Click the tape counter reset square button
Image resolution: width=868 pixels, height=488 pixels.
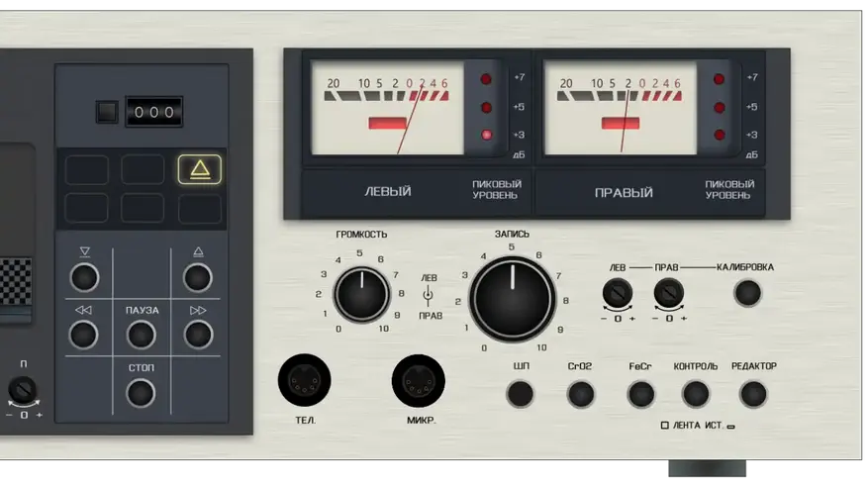107,111
